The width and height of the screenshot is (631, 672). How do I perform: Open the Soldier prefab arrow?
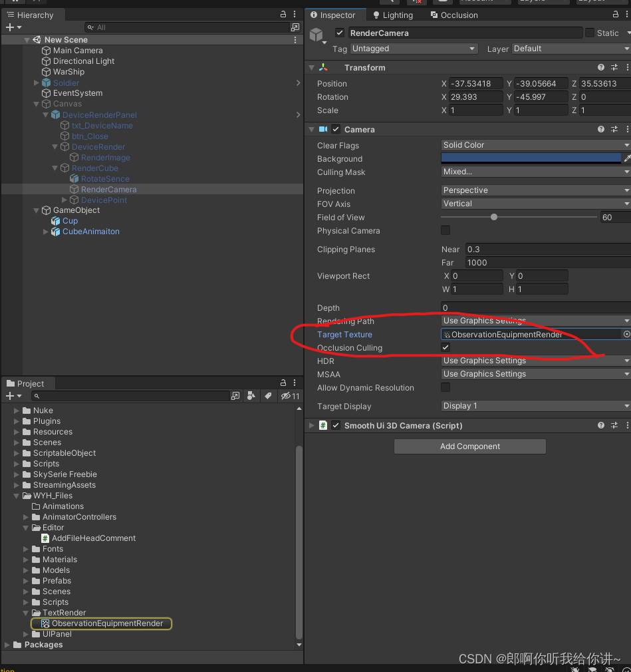(x=298, y=83)
